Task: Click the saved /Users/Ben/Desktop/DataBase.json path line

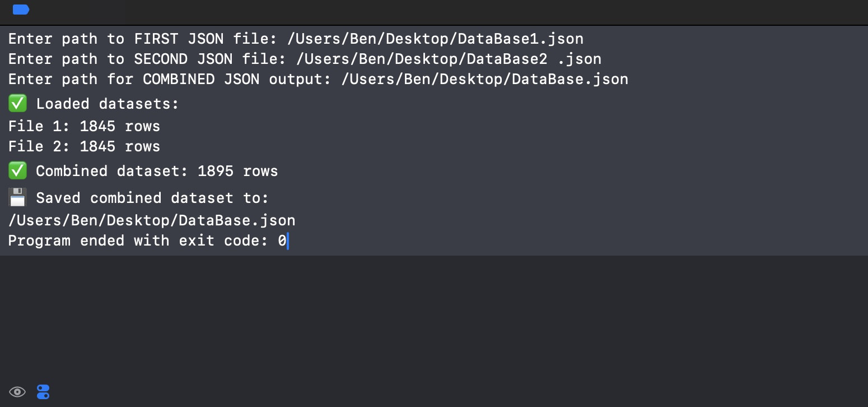Action: pyautogui.click(x=152, y=220)
